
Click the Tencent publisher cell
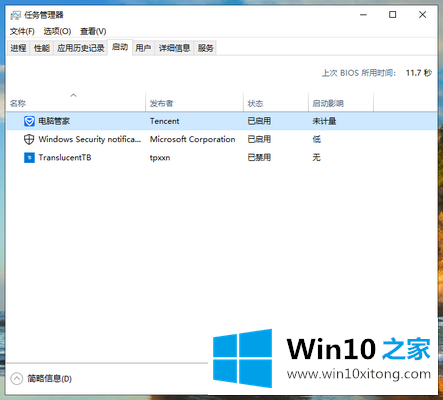[164, 121]
